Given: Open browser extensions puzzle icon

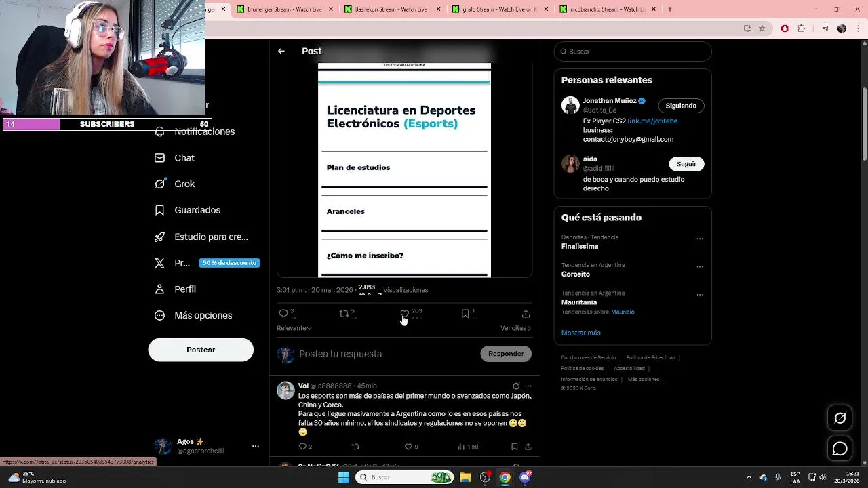Looking at the screenshot, I should point(801,28).
